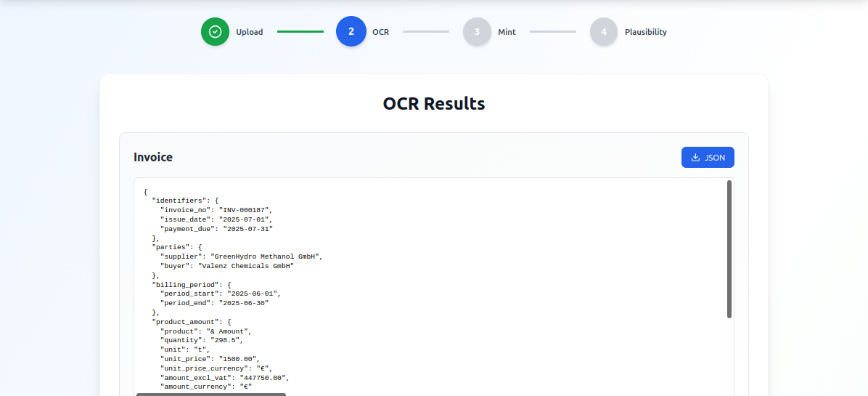Click the "Upload" step label
This screenshot has height=396, width=868.
[x=249, y=32]
